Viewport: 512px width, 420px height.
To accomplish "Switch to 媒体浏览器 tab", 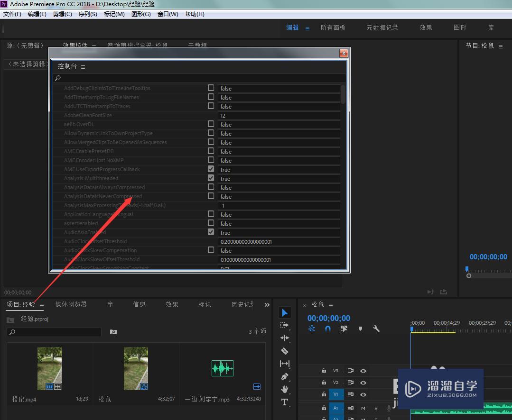I will (x=71, y=304).
